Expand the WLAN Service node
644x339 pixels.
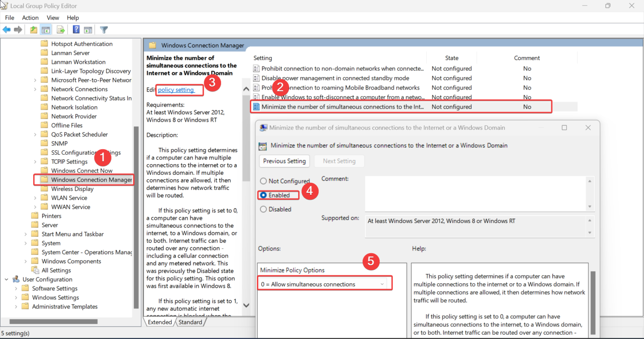tap(35, 198)
